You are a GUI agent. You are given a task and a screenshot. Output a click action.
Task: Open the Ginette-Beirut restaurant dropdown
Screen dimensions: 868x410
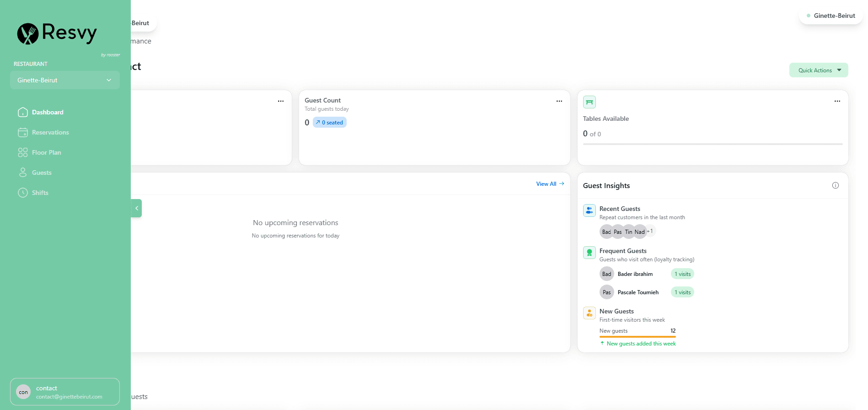pos(64,80)
